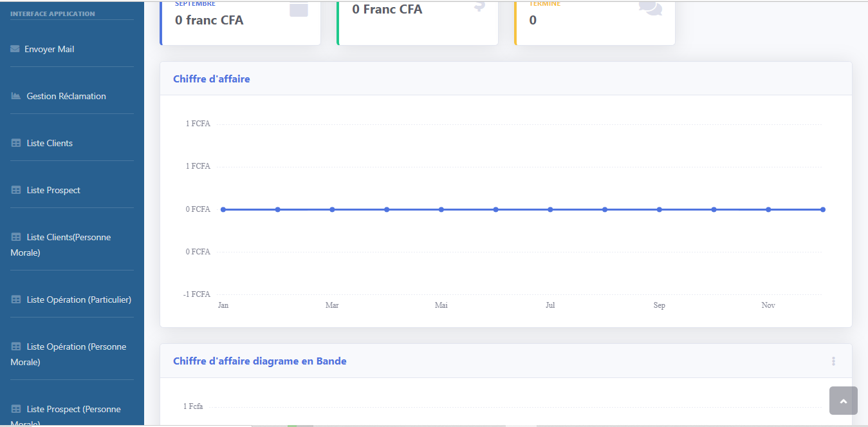Select Liste Opération (Particulier) entry
The width and height of the screenshot is (868, 427).
coord(78,299)
